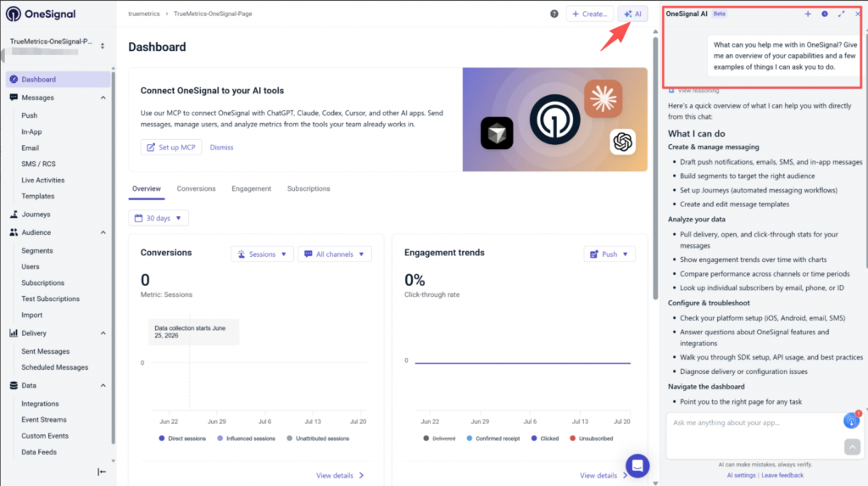
Task: Open Users page
Action: coord(31,266)
